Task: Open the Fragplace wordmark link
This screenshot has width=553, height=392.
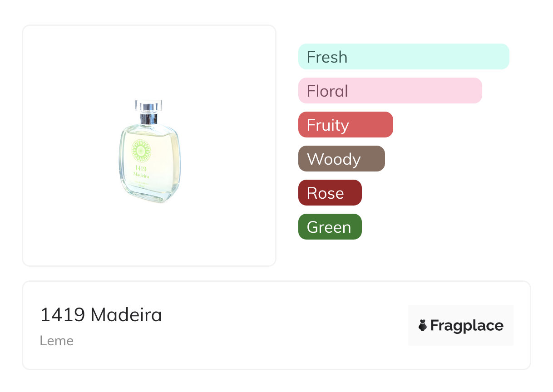Action: point(467,326)
